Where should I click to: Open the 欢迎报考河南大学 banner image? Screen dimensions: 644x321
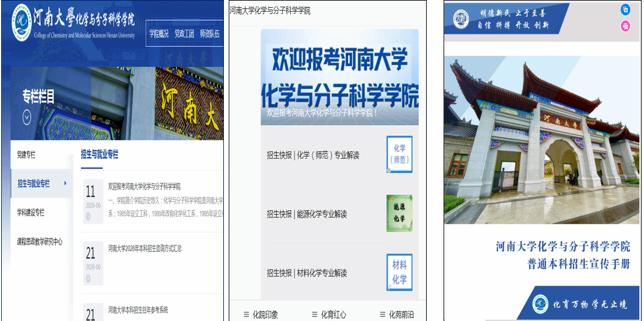(x=339, y=77)
